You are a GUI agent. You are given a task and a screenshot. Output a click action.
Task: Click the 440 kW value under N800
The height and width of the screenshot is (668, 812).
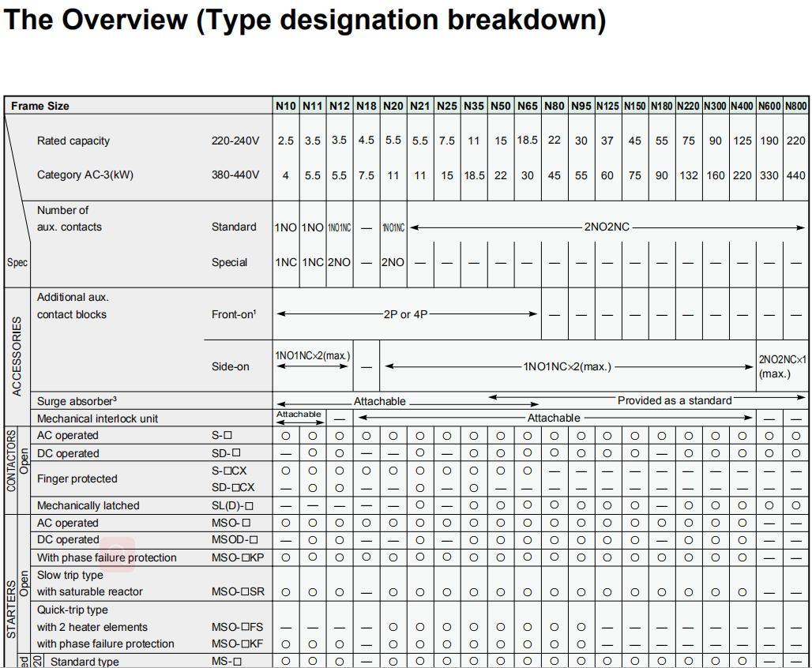(796, 175)
